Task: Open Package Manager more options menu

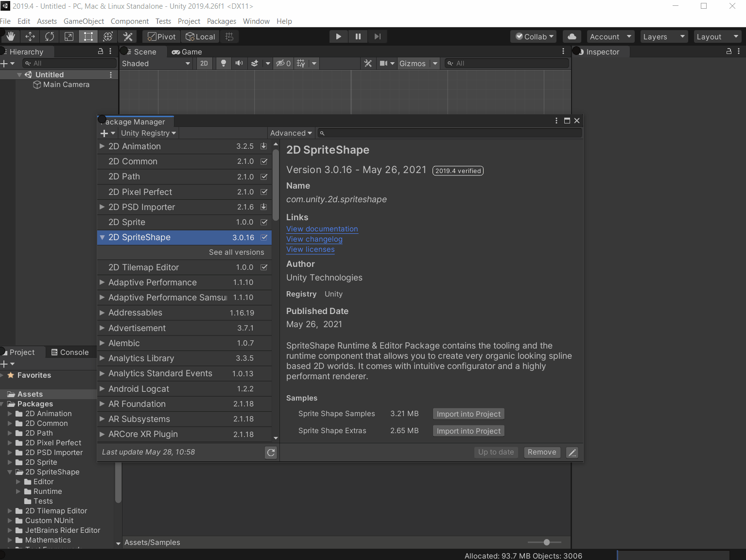Action: (556, 121)
